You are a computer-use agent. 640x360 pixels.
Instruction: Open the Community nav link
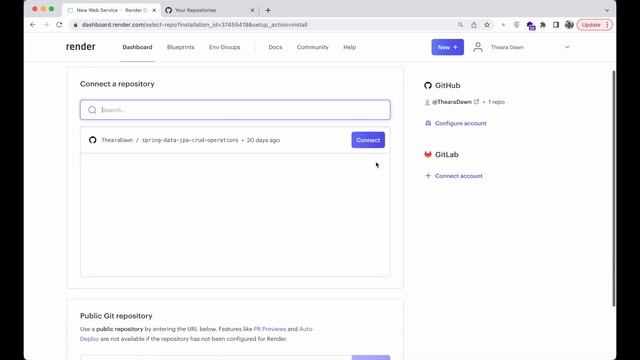click(x=312, y=47)
